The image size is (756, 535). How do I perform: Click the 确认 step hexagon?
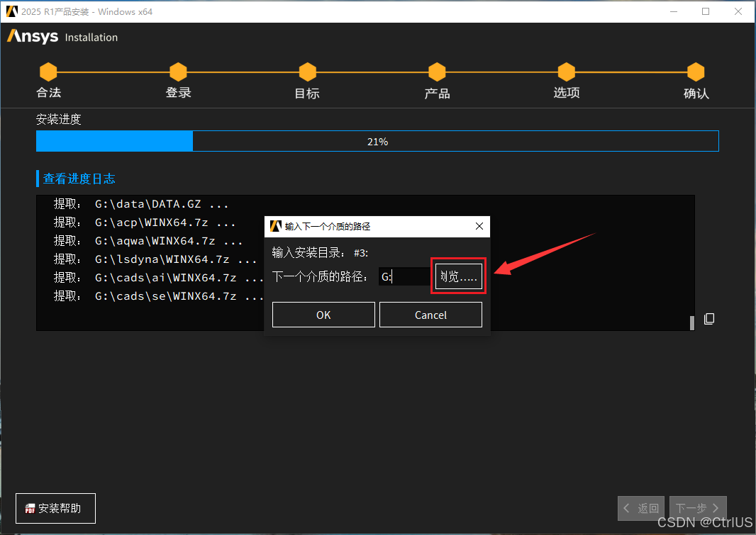click(695, 72)
